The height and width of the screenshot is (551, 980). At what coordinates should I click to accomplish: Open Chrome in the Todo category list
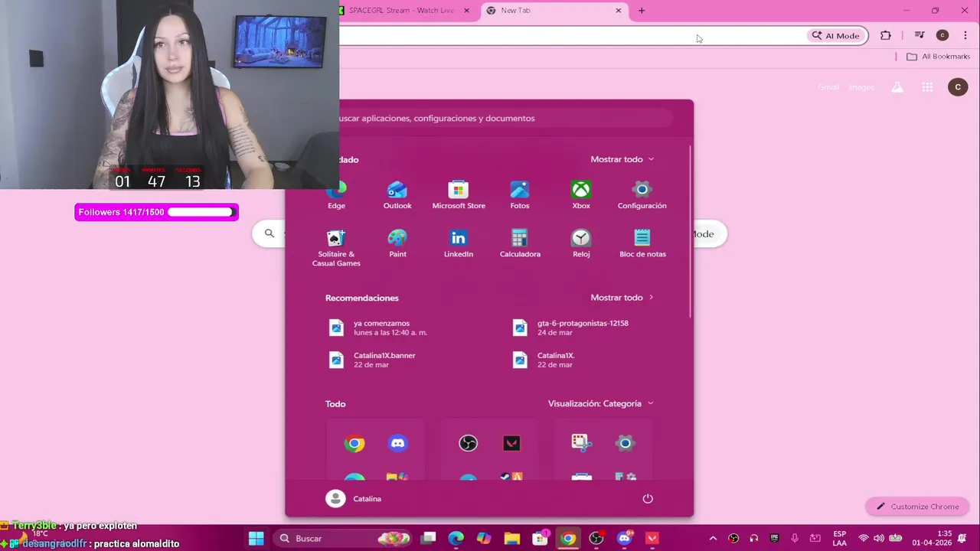point(354,443)
